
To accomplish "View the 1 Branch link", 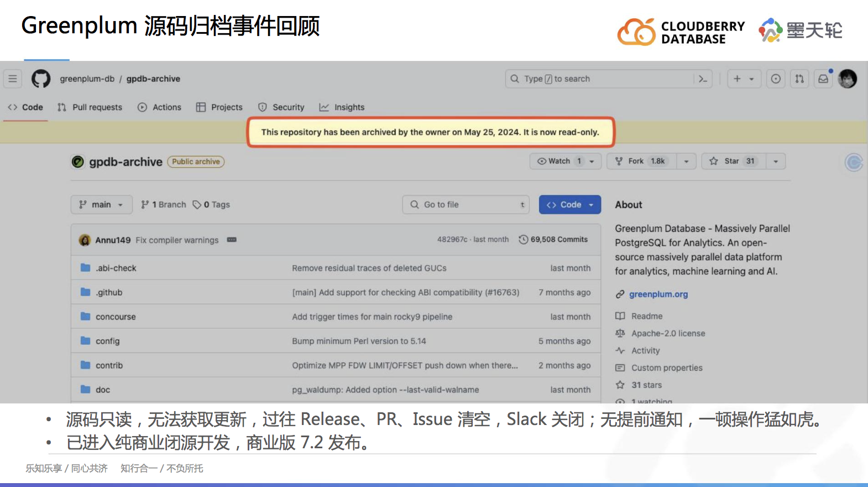I will click(164, 205).
